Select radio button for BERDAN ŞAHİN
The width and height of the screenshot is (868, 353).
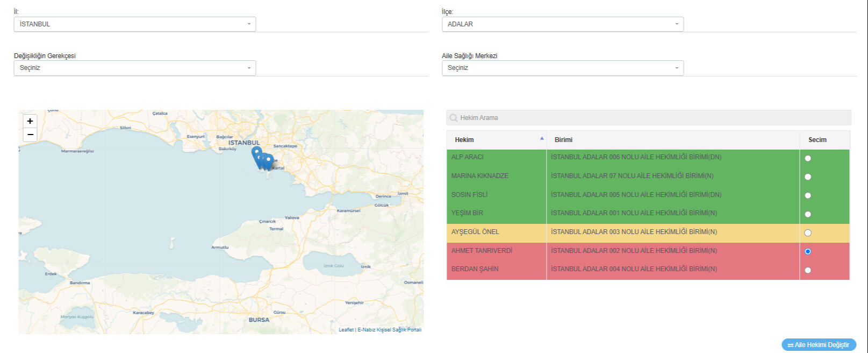(808, 270)
